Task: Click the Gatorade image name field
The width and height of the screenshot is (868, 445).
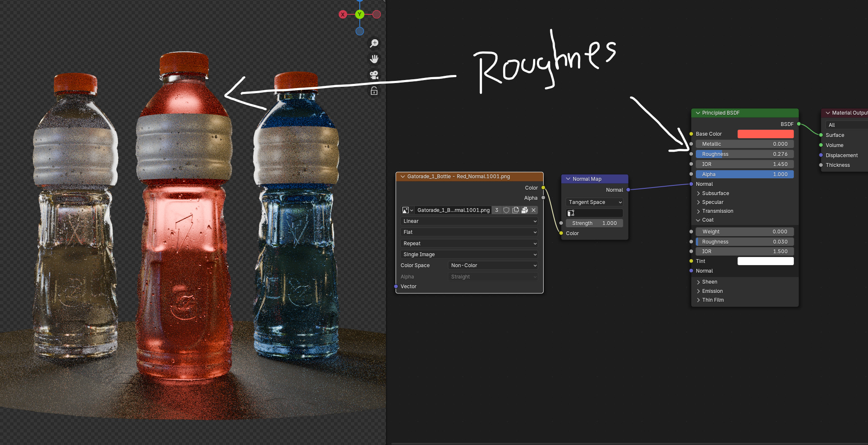Action: 453,210
